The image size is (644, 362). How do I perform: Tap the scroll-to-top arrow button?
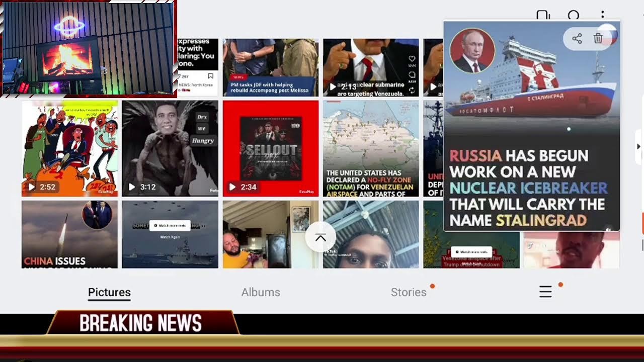point(320,237)
